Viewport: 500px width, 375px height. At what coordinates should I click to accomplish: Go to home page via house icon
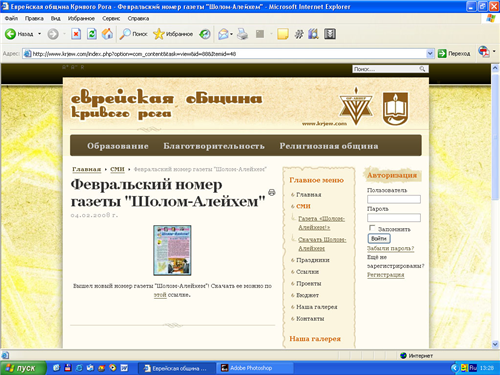[107, 34]
